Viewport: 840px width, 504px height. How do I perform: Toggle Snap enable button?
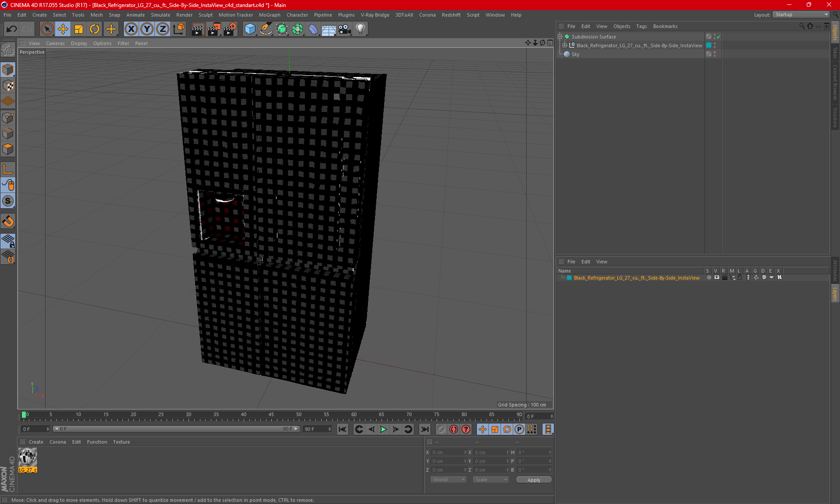[x=8, y=201]
